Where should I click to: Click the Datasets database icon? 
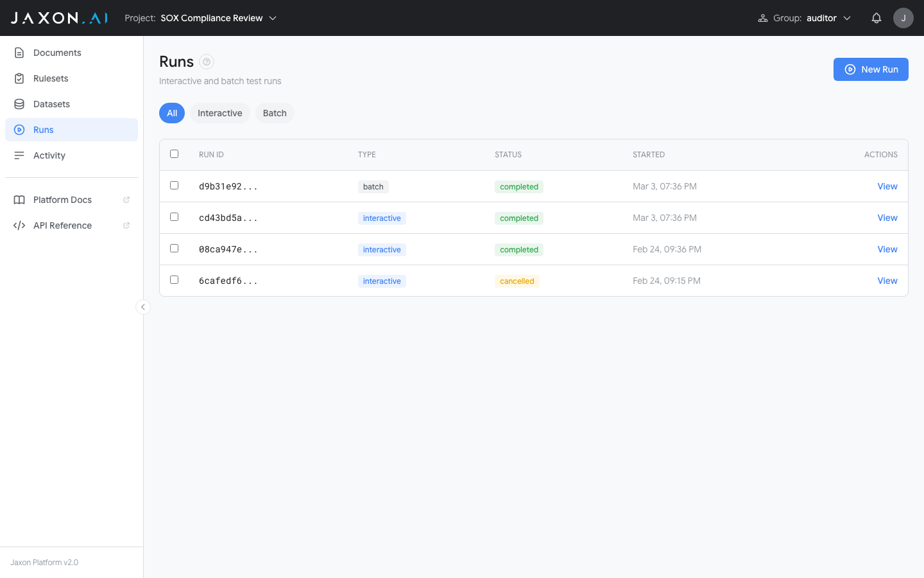(19, 103)
